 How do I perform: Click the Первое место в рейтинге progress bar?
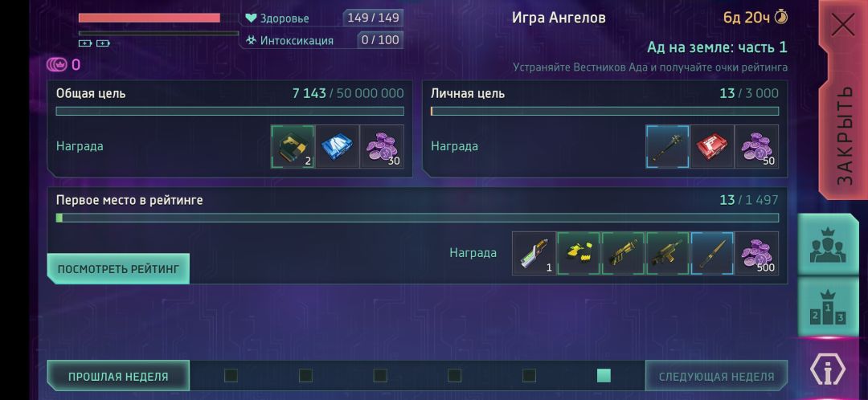point(417,218)
